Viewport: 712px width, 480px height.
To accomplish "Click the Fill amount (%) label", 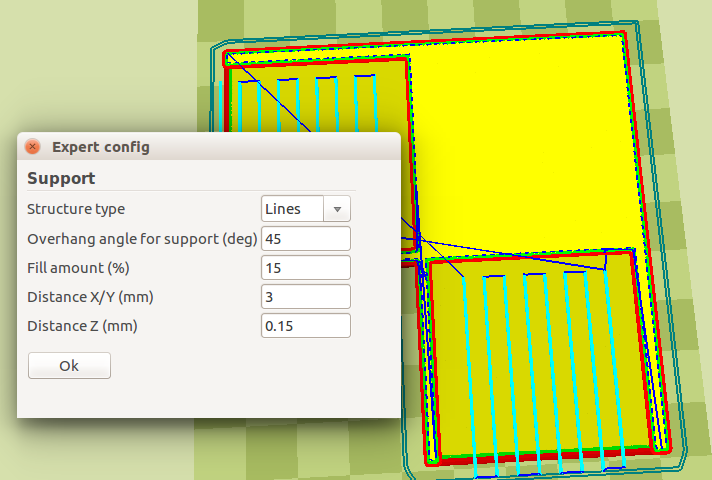I will 78,268.
